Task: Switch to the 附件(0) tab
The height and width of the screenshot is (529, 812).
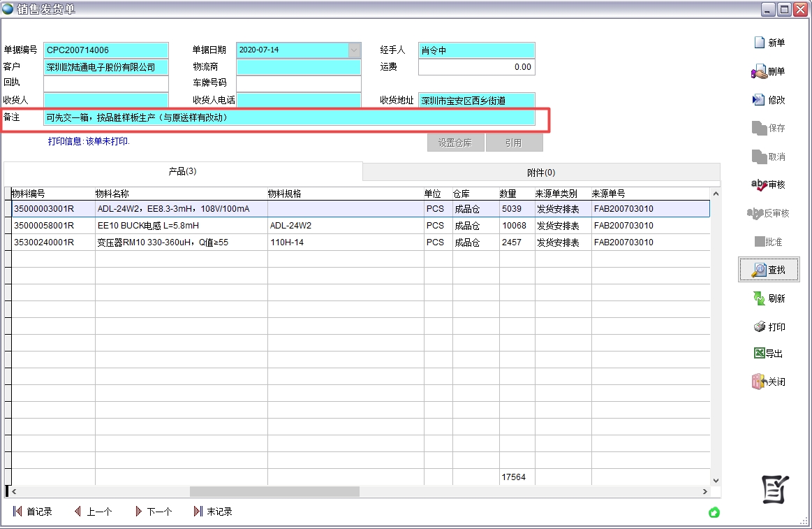Action: pyautogui.click(x=541, y=171)
